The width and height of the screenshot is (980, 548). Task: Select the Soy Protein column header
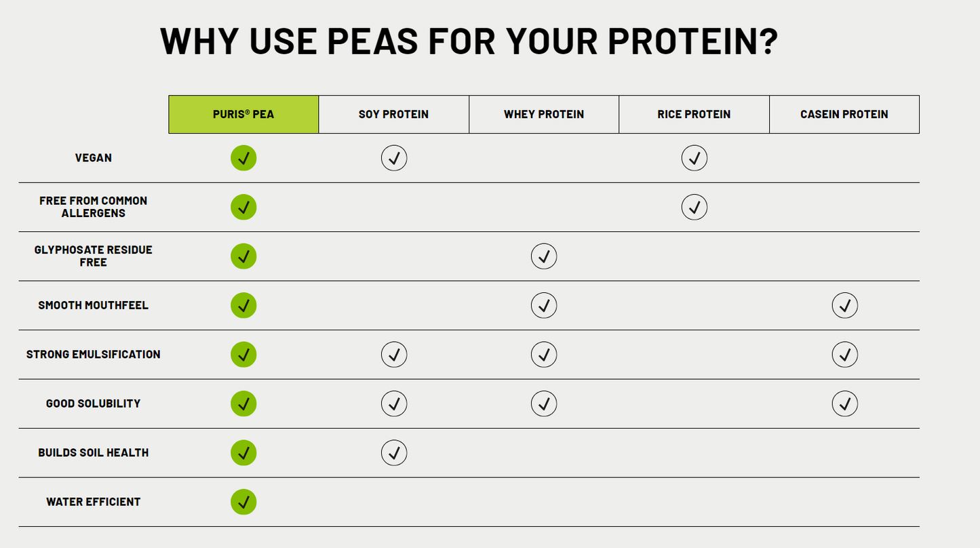(393, 114)
